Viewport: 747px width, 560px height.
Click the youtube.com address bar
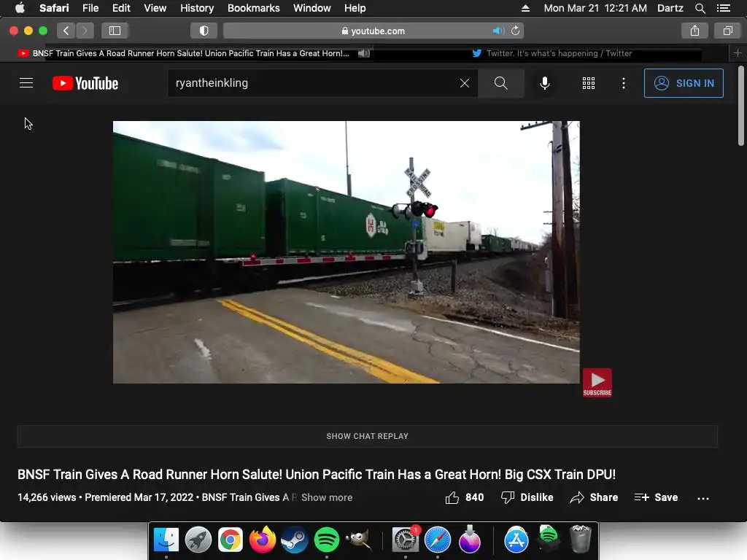pyautogui.click(x=373, y=31)
